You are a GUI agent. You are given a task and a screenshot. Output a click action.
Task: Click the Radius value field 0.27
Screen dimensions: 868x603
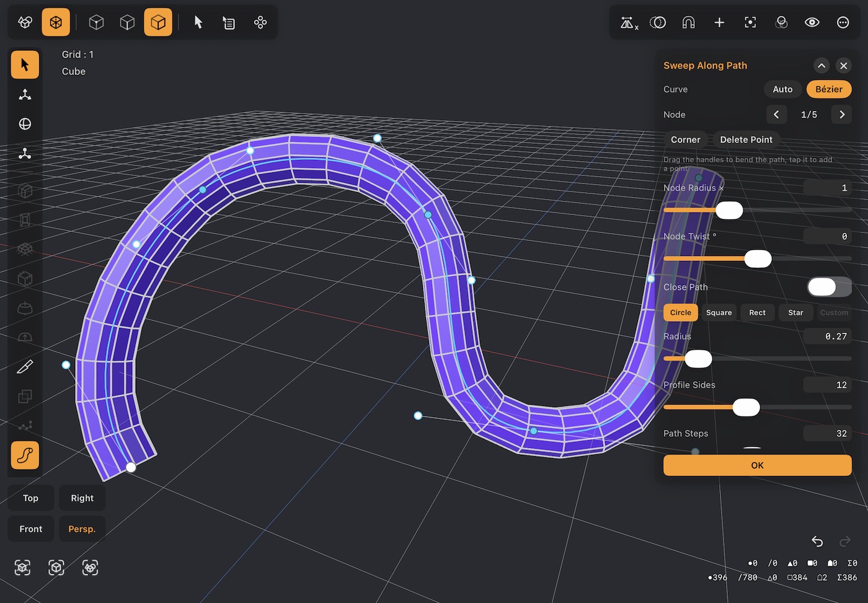828,337
